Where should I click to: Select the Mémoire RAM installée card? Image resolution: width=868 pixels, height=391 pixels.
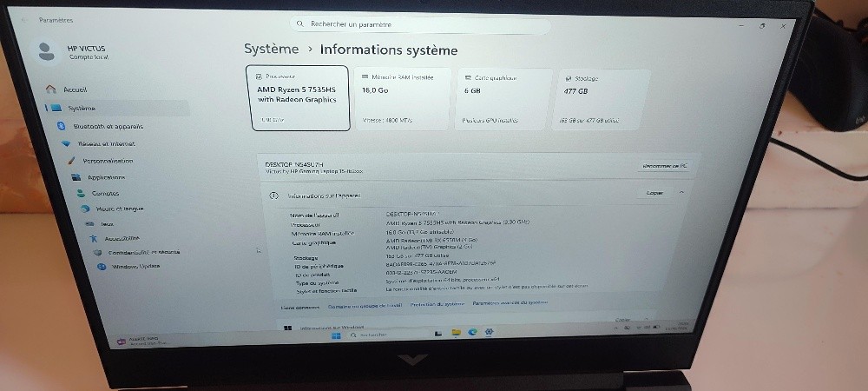click(x=403, y=98)
